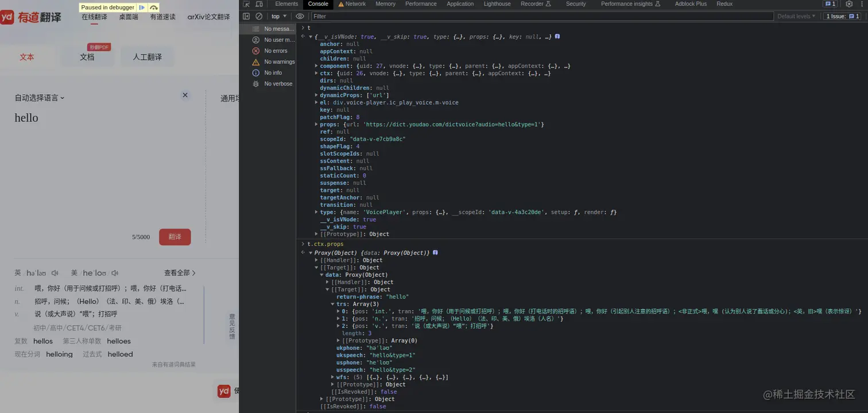Select No messages in console sidebar
The image size is (868, 413).
(273, 29)
